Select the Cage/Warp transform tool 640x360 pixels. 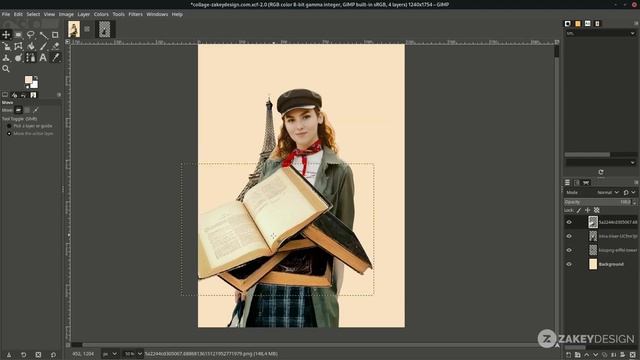click(18, 46)
